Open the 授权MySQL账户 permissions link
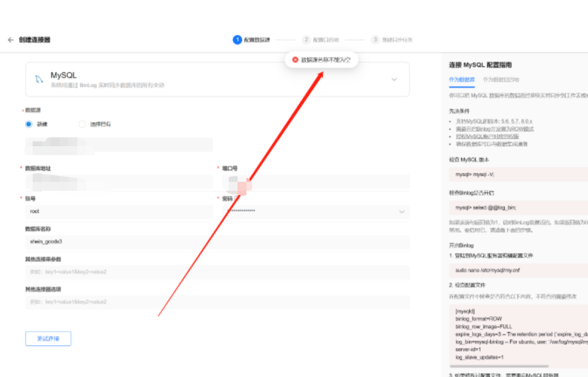This screenshot has width=588, height=377. (488, 137)
